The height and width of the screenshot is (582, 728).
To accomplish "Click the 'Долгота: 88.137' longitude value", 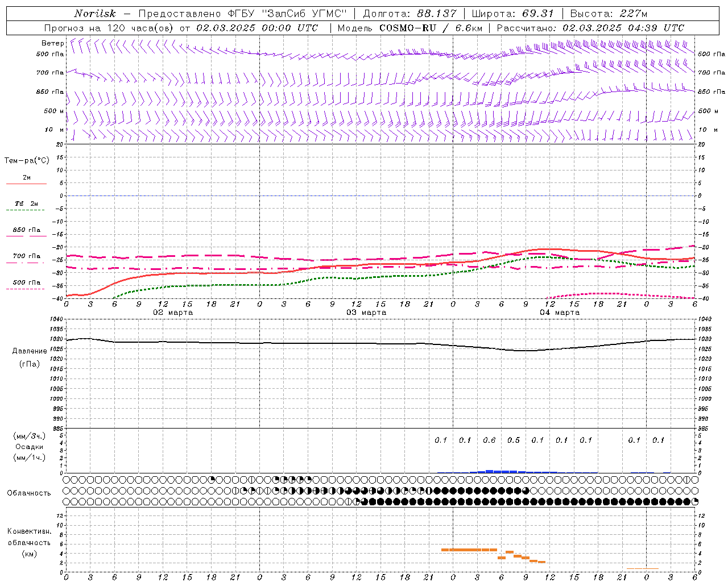I will pos(409,14).
